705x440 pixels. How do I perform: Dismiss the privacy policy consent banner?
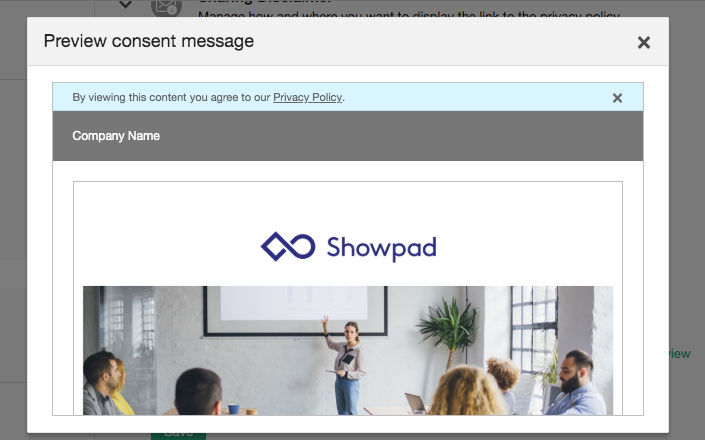[x=617, y=98]
